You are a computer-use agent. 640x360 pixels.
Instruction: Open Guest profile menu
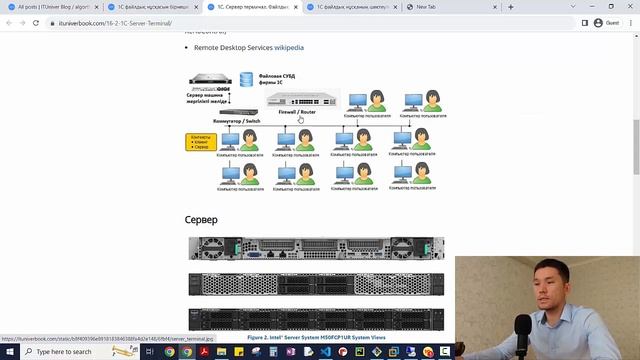point(607,23)
